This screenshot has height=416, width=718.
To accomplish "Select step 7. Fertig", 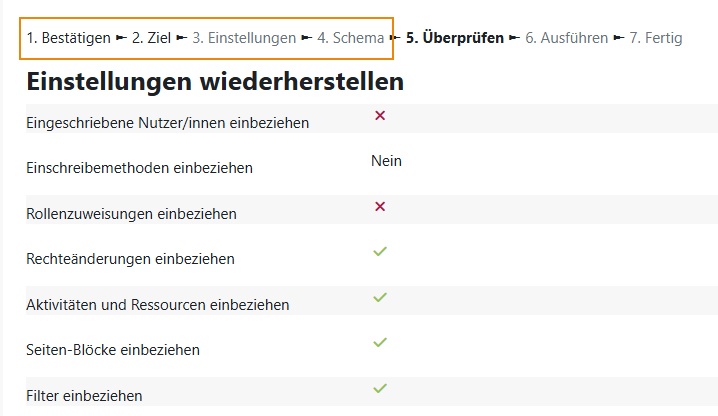I will pos(656,38).
